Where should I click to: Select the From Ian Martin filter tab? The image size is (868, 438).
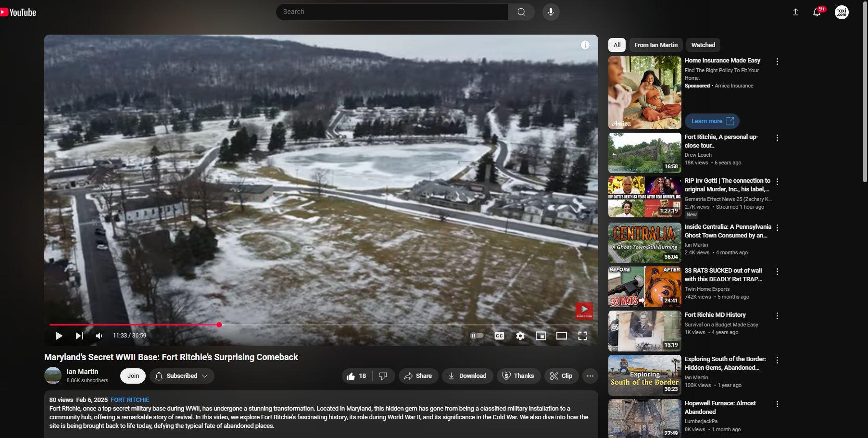[x=655, y=45]
